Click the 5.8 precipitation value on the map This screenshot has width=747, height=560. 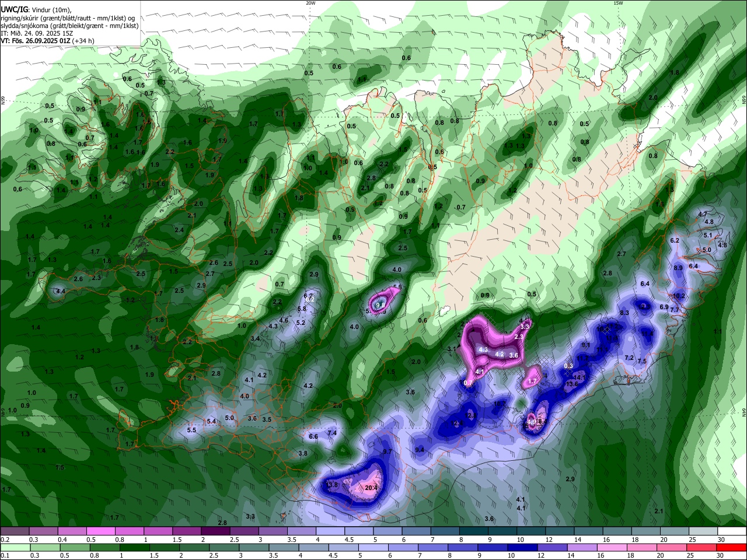tap(302, 309)
